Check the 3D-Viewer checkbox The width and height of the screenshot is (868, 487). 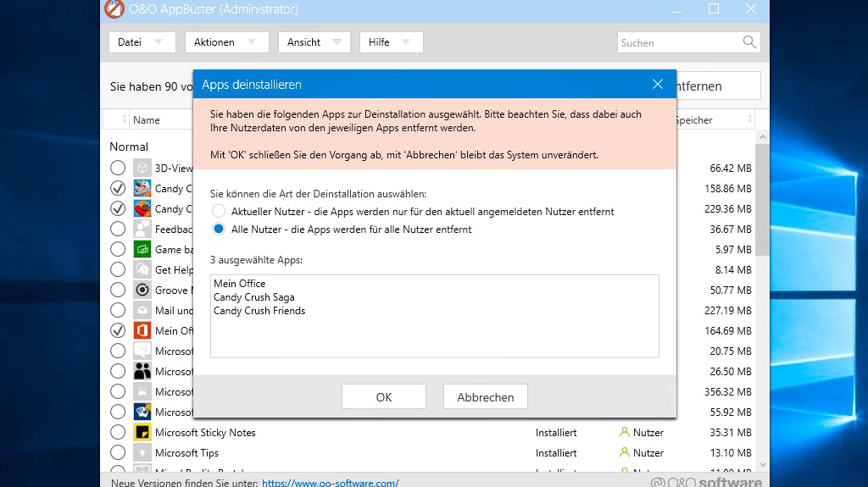coord(117,168)
